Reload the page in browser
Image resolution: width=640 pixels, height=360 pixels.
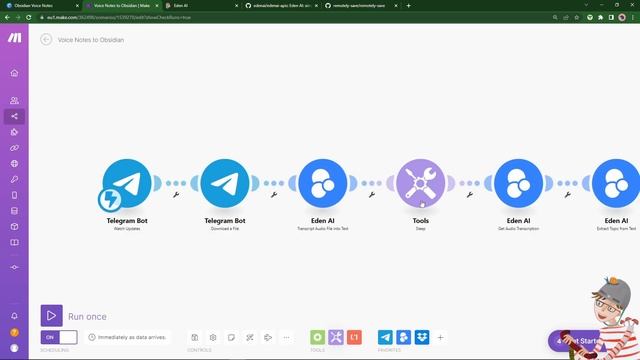(29, 18)
